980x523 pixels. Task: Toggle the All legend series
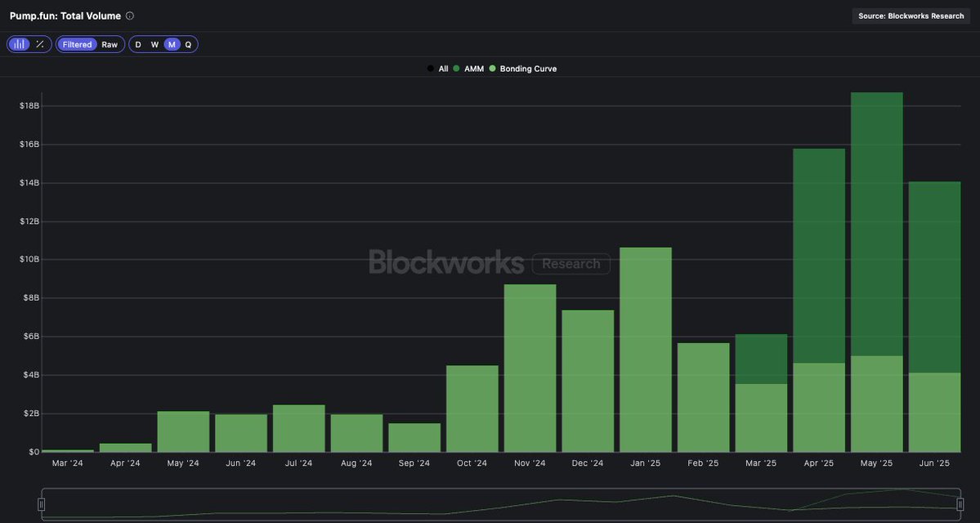point(438,69)
